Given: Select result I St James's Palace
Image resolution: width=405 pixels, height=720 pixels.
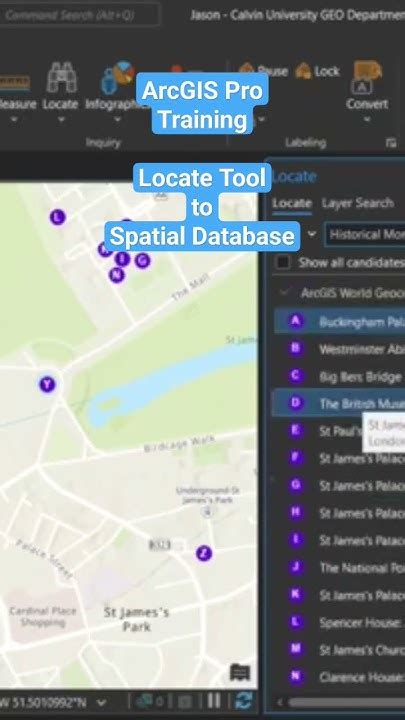Looking at the screenshot, I should pyautogui.click(x=339, y=540).
